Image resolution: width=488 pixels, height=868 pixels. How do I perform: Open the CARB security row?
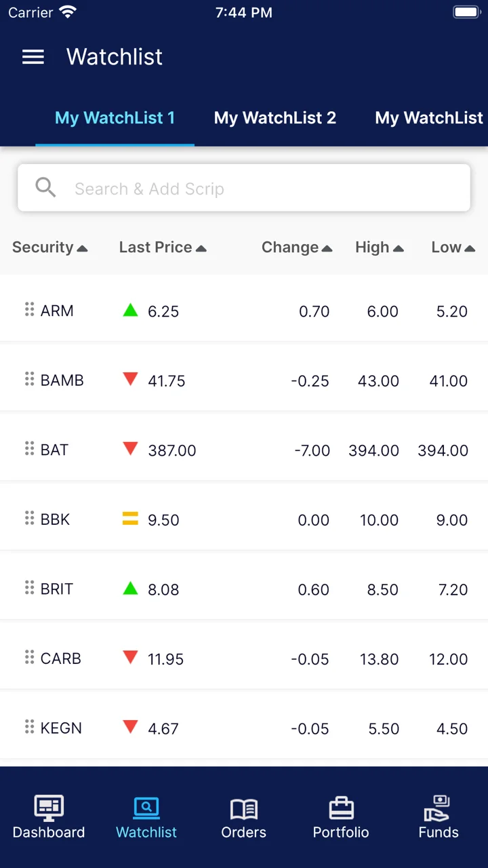[x=244, y=658]
